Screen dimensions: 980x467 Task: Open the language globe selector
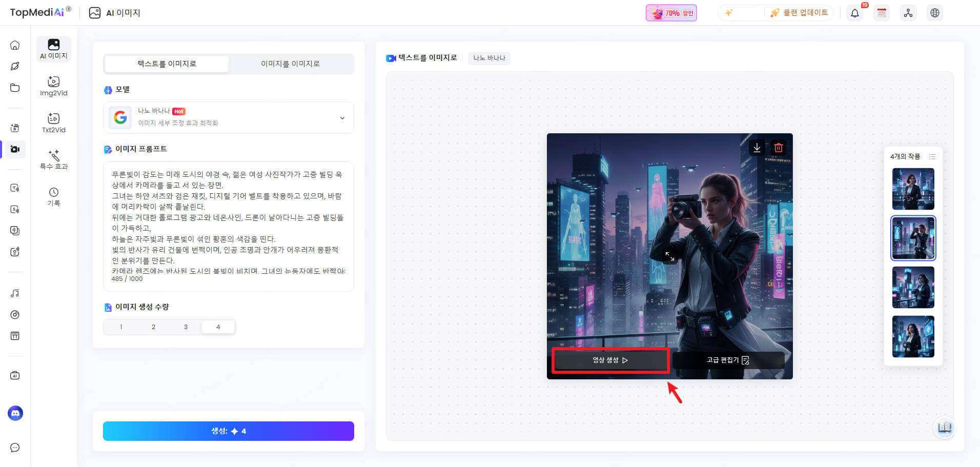934,13
